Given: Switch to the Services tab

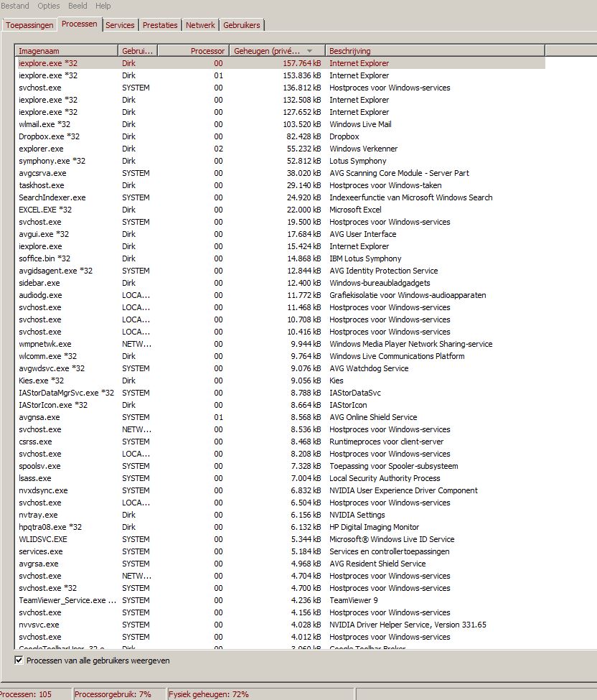Looking at the screenshot, I should 120,25.
